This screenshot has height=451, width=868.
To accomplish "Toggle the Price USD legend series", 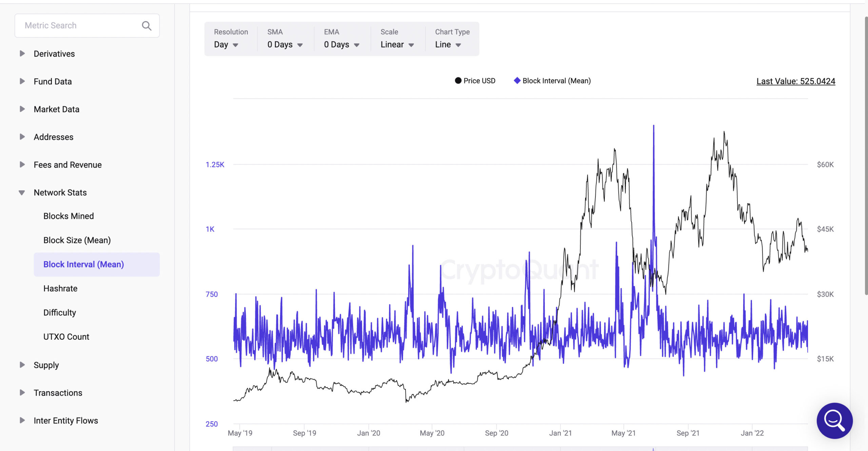I will coord(475,81).
